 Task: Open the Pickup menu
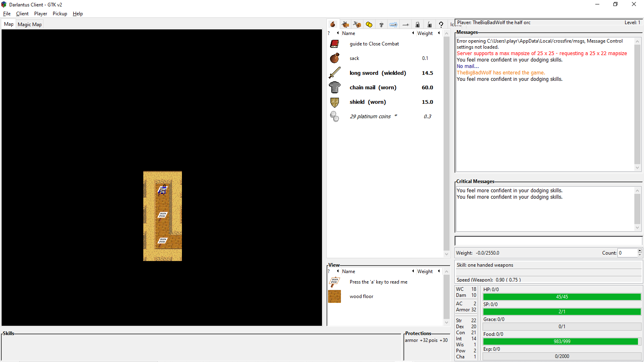click(x=60, y=14)
